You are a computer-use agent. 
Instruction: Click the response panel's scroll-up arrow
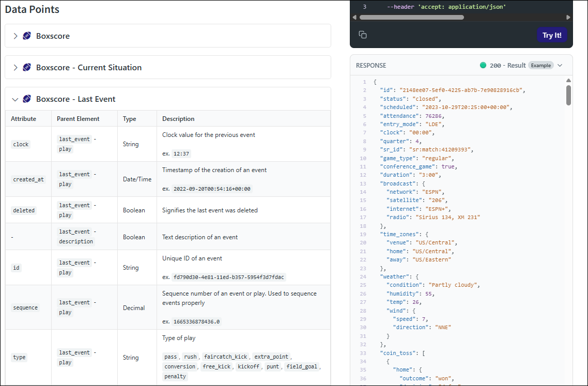point(568,80)
